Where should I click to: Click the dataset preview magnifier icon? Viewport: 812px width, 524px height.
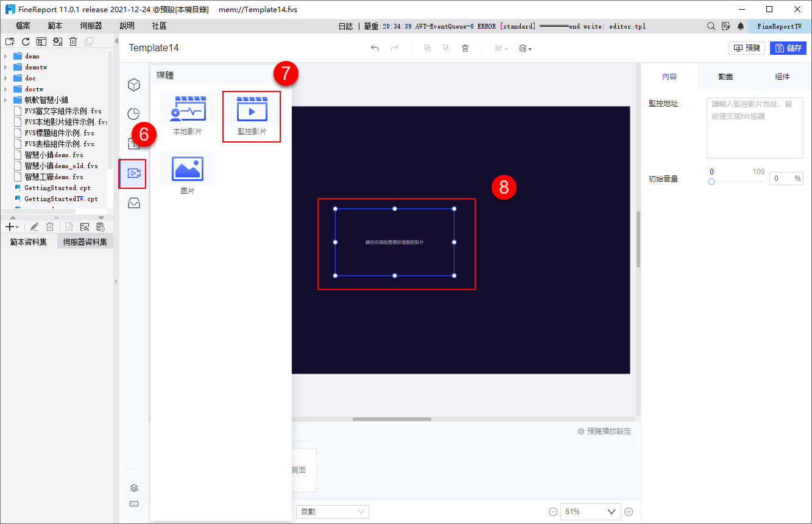pyautogui.click(x=69, y=227)
